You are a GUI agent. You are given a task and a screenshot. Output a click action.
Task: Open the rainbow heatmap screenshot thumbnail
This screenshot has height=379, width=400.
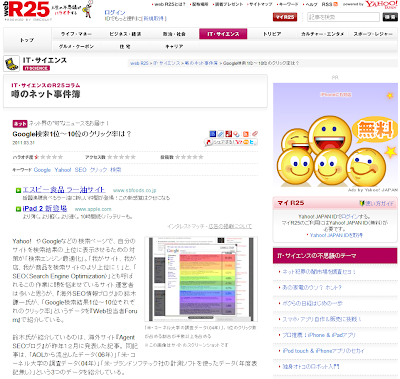[201, 279]
